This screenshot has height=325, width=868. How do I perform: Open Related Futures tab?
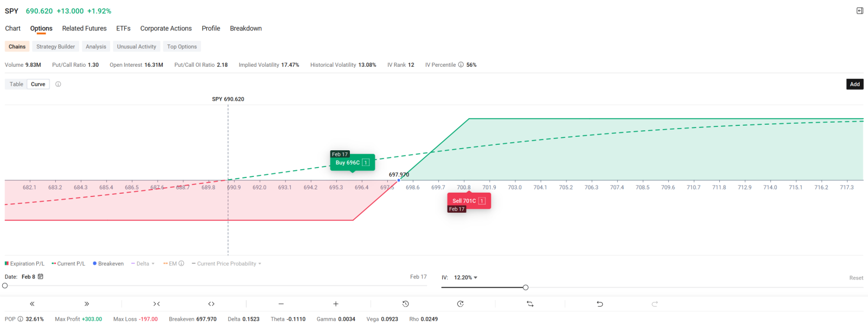coord(84,28)
